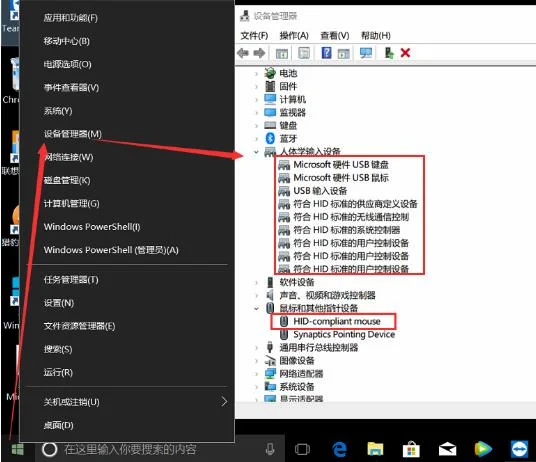Click the red X uninstall device icon
The image size is (536, 462).
pyautogui.click(x=405, y=53)
